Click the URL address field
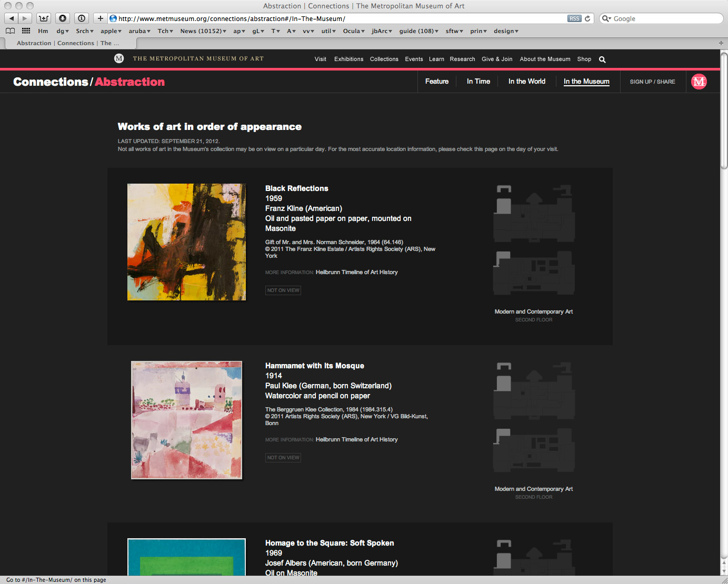 pos(337,18)
